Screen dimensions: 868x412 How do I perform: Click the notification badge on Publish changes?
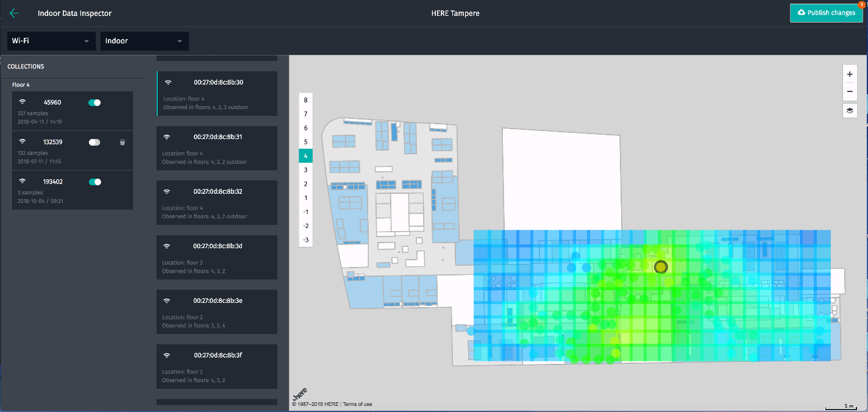[x=861, y=5]
